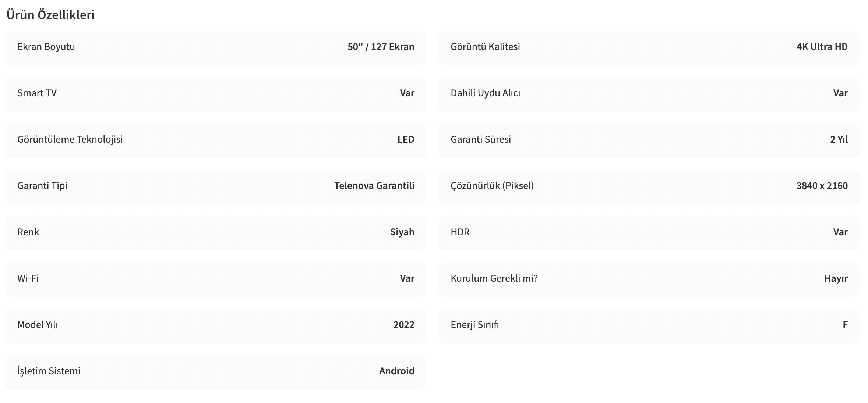Select the 3840 x 2160 value

pyautogui.click(x=822, y=186)
